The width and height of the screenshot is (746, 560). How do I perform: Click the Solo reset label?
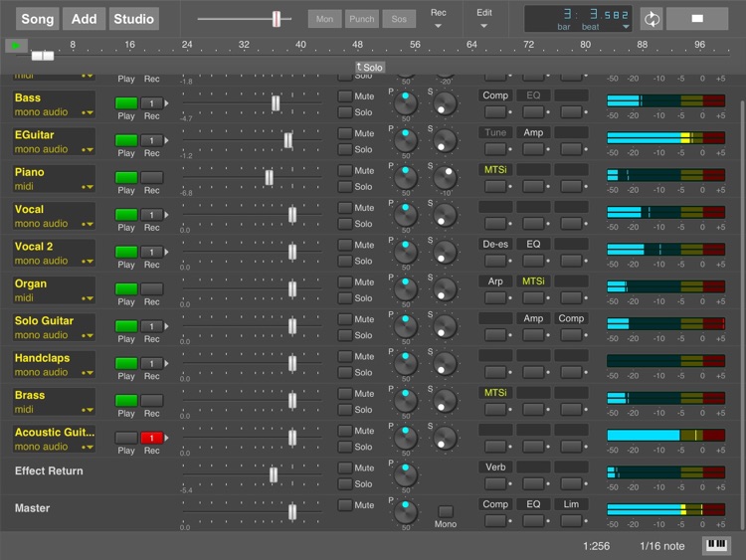(370, 67)
